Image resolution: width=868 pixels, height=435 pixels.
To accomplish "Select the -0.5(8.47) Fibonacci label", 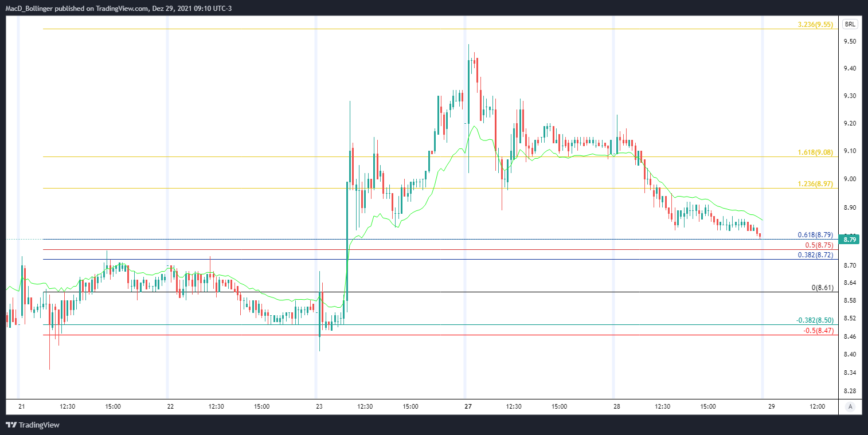I will [x=818, y=330].
